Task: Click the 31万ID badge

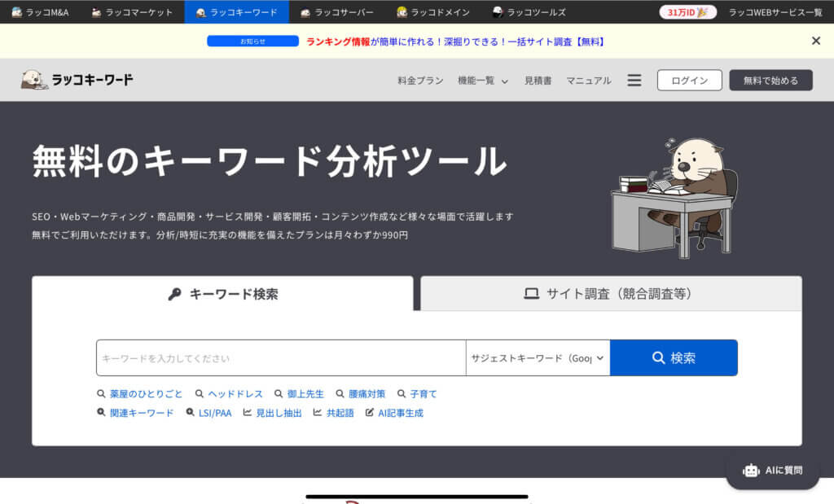Action: coord(687,11)
